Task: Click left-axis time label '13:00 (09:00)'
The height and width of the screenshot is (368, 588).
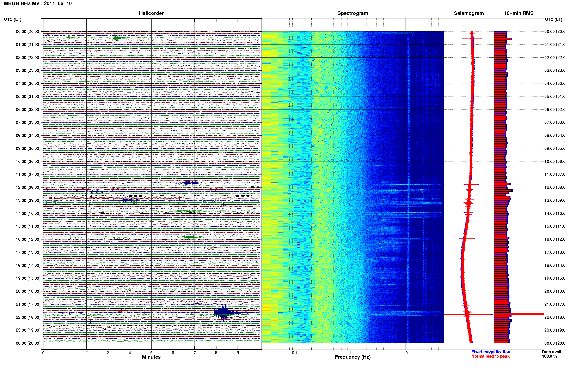Action: [28, 200]
